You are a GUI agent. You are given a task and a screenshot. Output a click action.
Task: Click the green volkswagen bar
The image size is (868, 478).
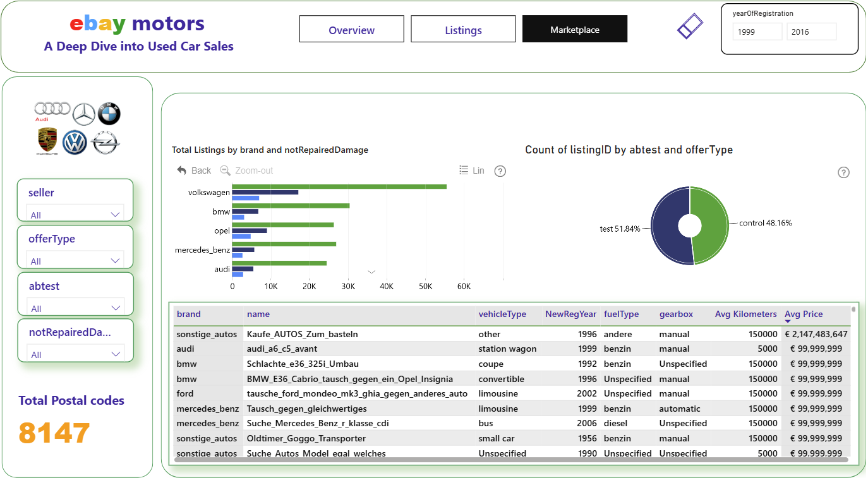coord(339,186)
